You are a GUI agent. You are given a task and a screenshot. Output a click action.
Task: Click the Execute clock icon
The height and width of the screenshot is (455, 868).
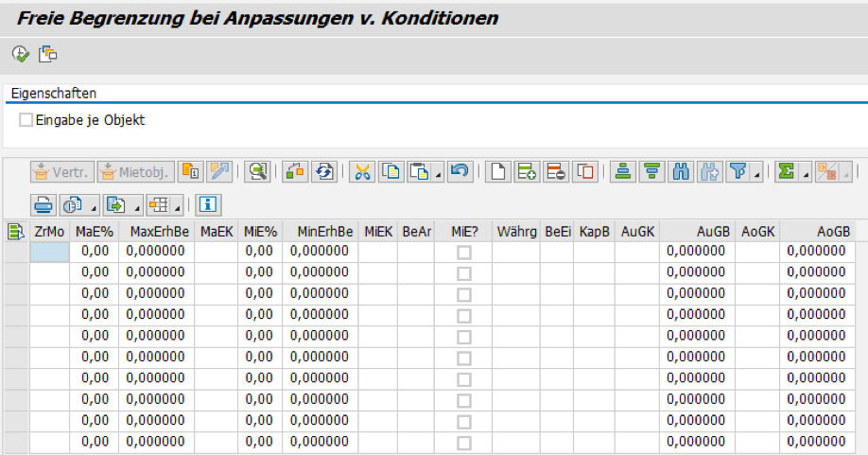click(20, 54)
